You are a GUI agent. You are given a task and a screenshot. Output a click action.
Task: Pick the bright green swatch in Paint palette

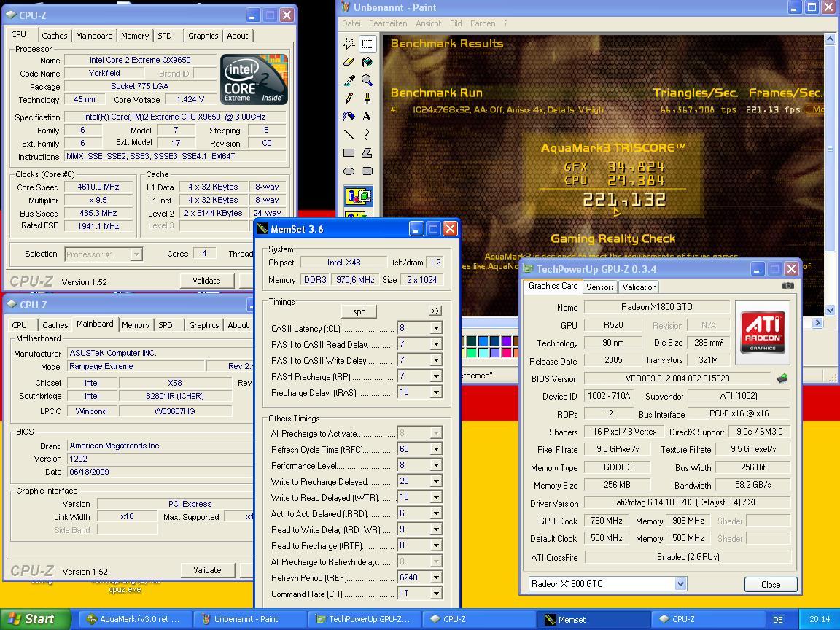[x=472, y=352]
